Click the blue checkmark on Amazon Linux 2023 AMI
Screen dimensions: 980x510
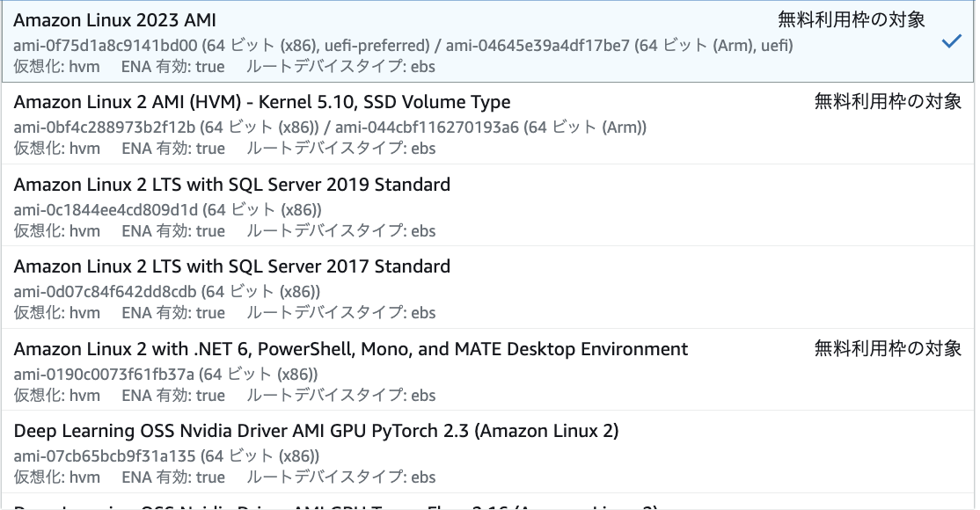pos(951,40)
